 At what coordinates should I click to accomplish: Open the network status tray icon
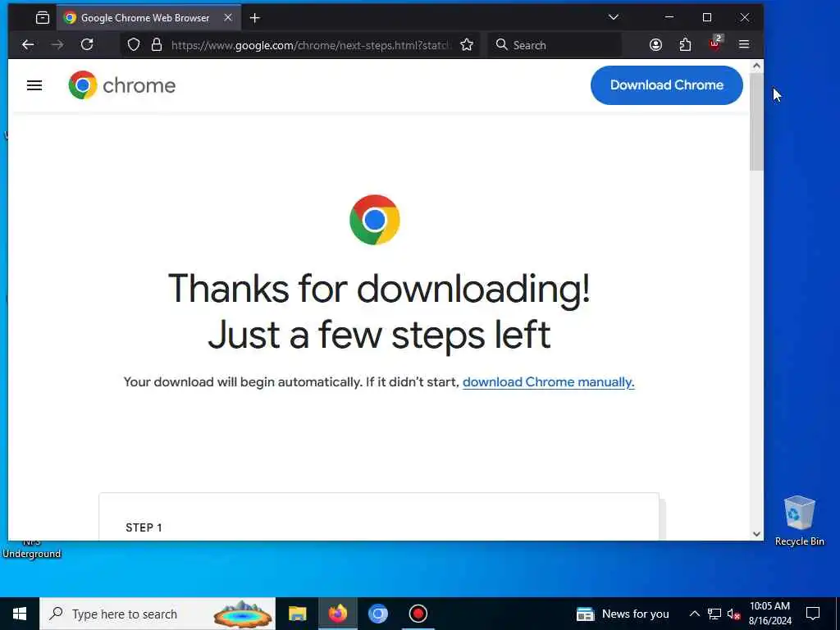pyautogui.click(x=714, y=614)
